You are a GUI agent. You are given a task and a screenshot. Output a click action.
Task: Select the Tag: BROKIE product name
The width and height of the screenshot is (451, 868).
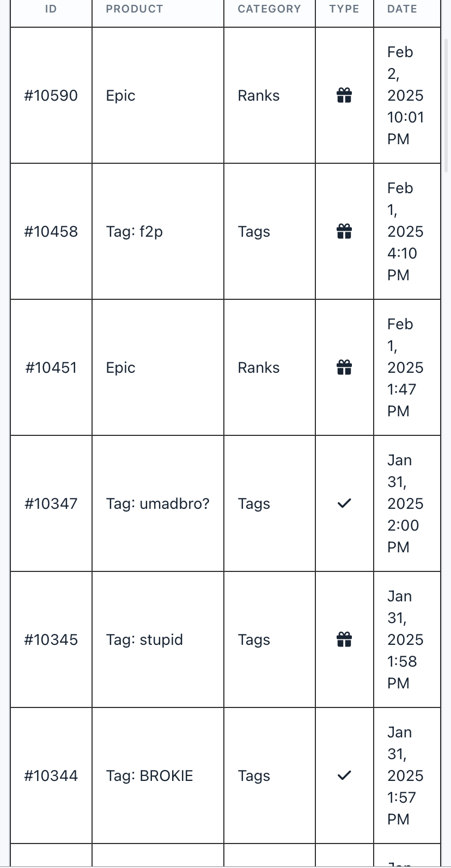click(x=150, y=776)
